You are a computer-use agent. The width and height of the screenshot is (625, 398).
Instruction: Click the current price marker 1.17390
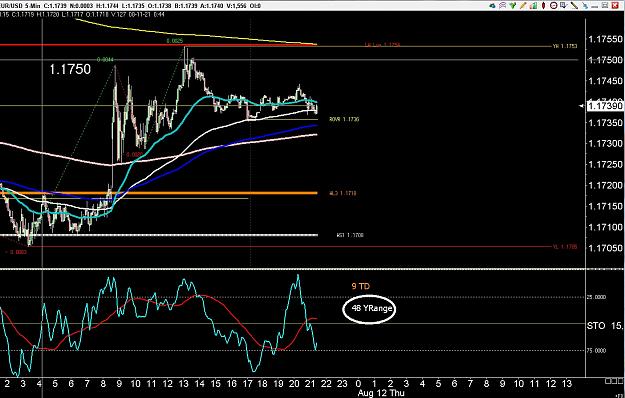[605, 106]
